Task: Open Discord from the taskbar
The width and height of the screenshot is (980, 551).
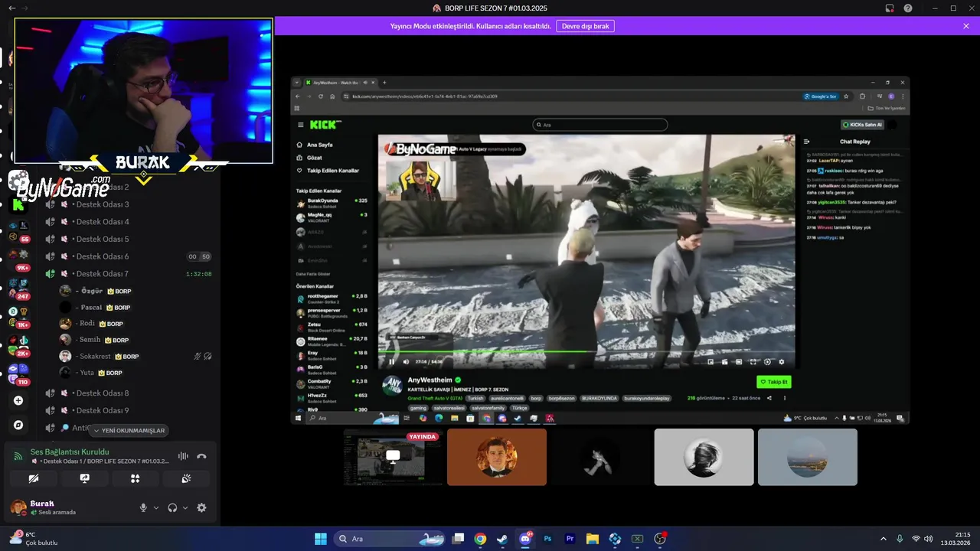Action: point(525,539)
